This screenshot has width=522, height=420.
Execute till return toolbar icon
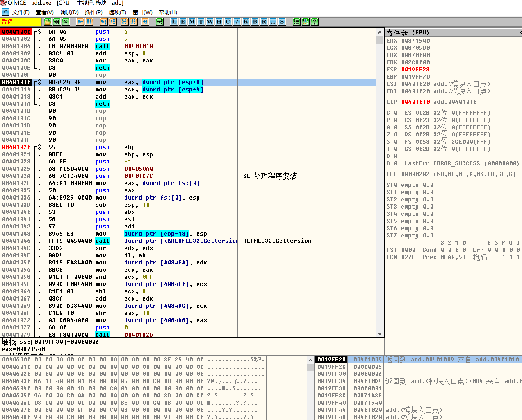(145, 22)
